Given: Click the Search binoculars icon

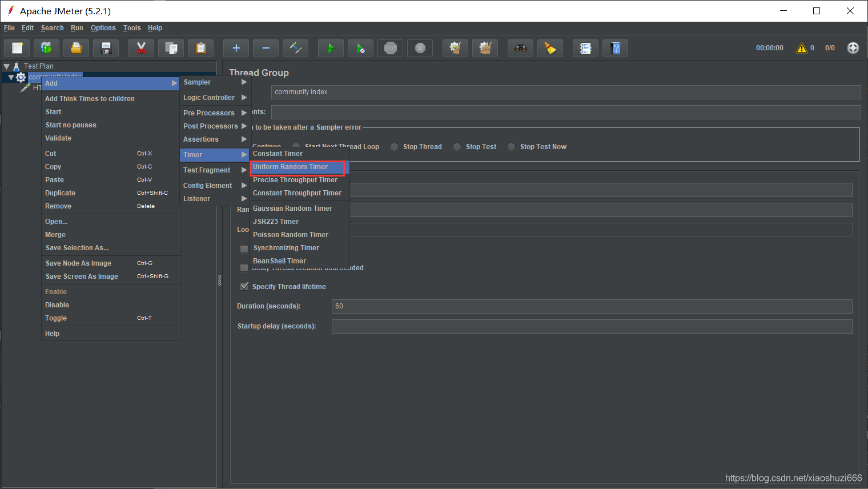Looking at the screenshot, I should [x=521, y=48].
